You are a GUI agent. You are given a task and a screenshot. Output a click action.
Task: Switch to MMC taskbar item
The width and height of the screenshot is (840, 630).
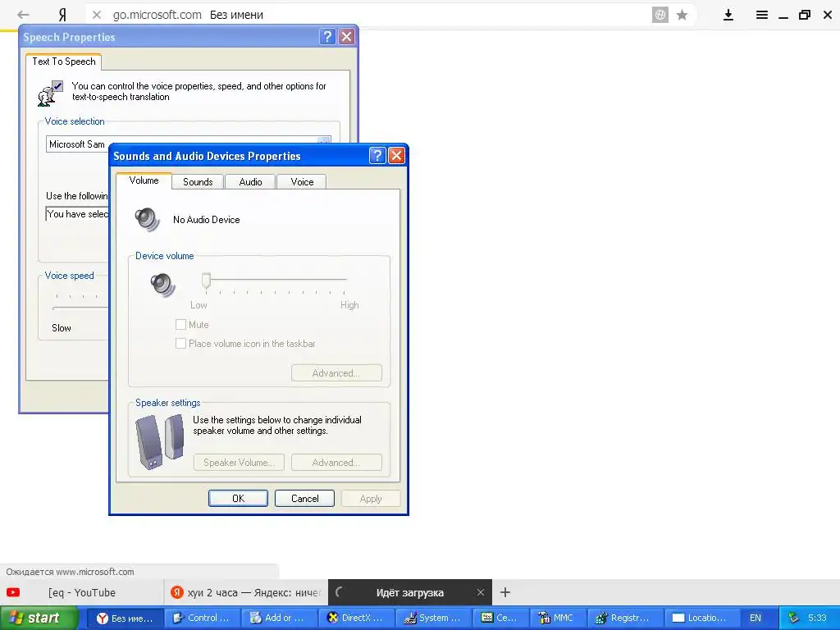coord(557,618)
